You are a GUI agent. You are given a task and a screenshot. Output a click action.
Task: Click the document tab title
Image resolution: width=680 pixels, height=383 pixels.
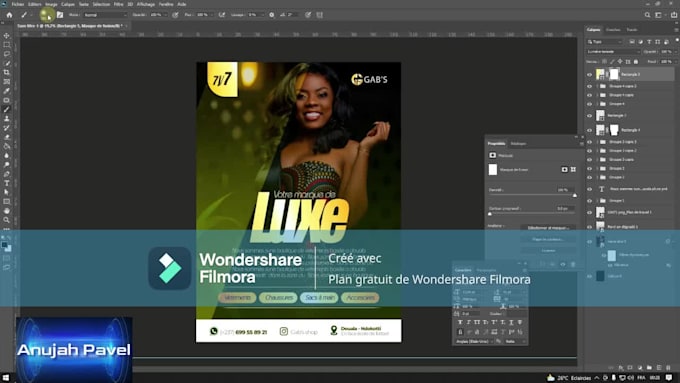pos(69,26)
